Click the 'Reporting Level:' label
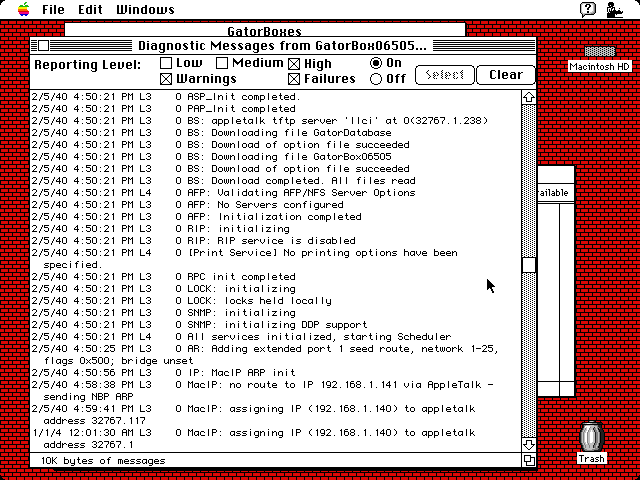This screenshot has height=480, width=640. tap(87, 65)
